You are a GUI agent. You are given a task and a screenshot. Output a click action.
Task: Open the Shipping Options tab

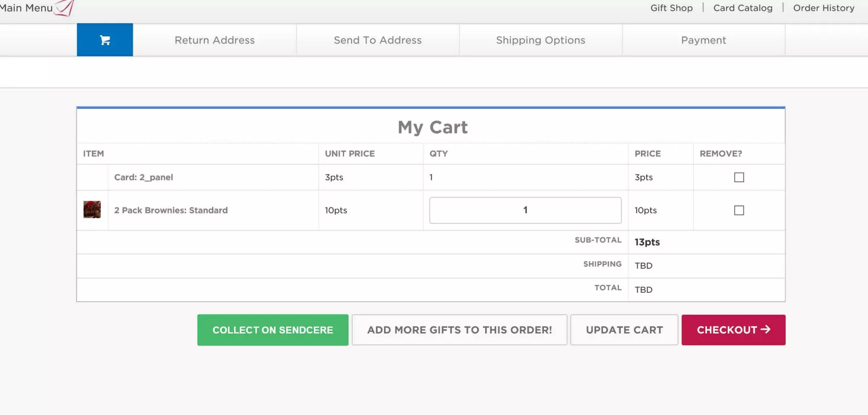[x=540, y=40]
